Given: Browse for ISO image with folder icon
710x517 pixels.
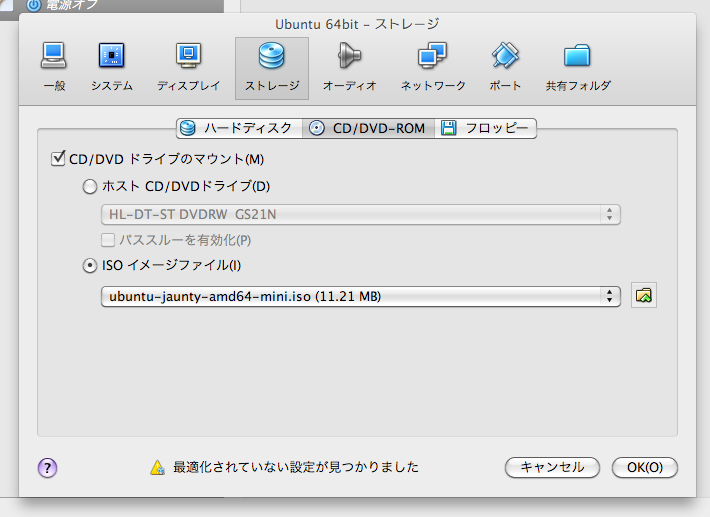Looking at the screenshot, I should [644, 296].
